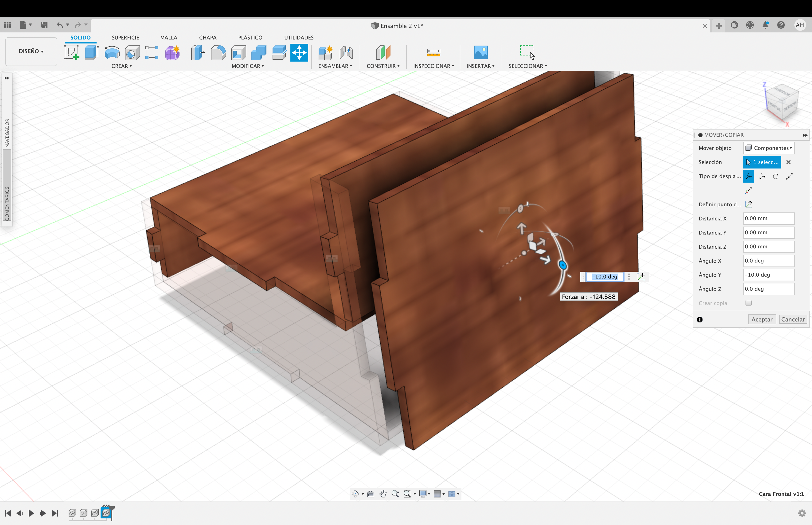812x525 pixels.
Task: Expand the CREAR menu
Action: 121,66
